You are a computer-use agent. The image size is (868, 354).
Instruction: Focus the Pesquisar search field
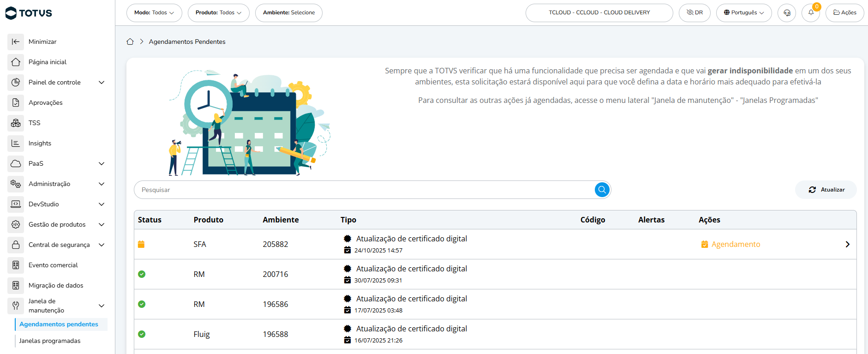[365, 190]
